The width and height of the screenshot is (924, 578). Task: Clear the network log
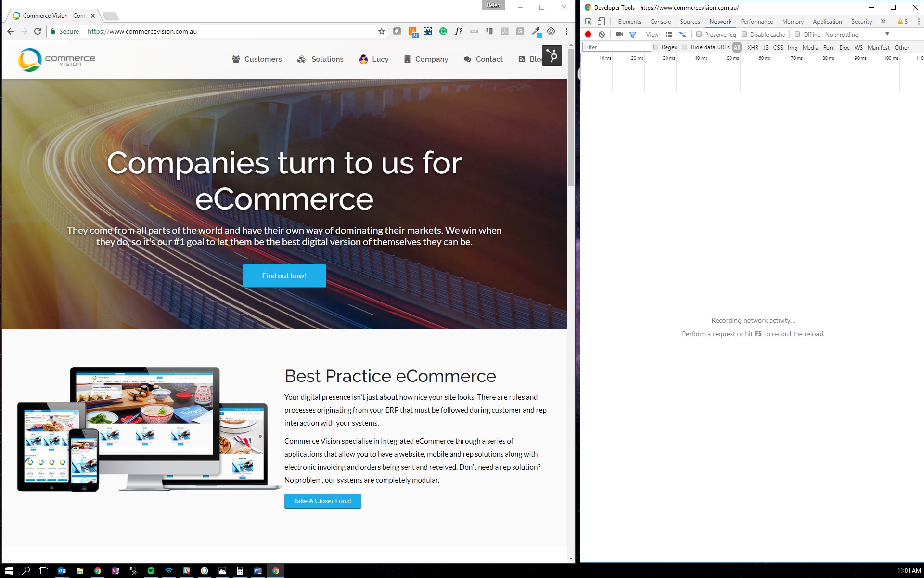[602, 34]
